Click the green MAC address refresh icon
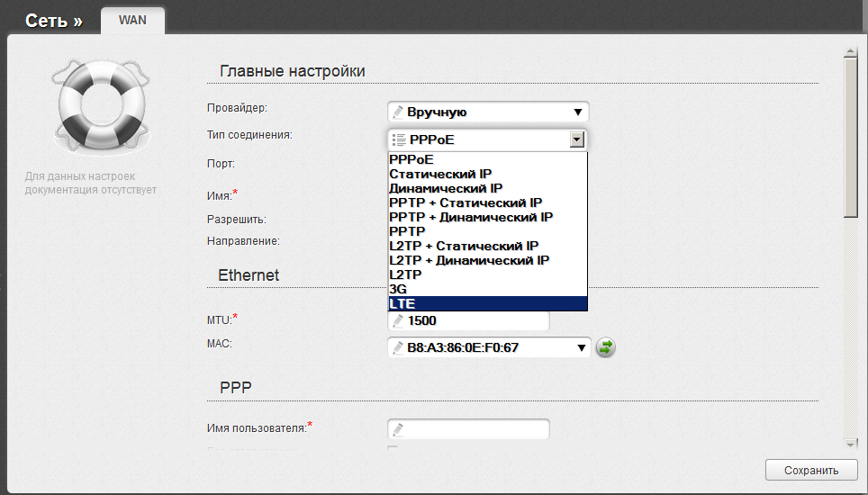This screenshot has height=495, width=868. [606, 347]
